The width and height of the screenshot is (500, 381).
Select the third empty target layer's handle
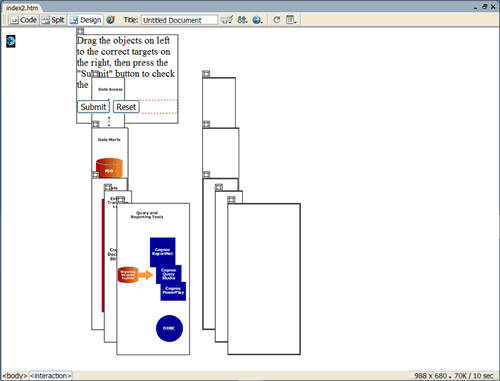click(206, 175)
